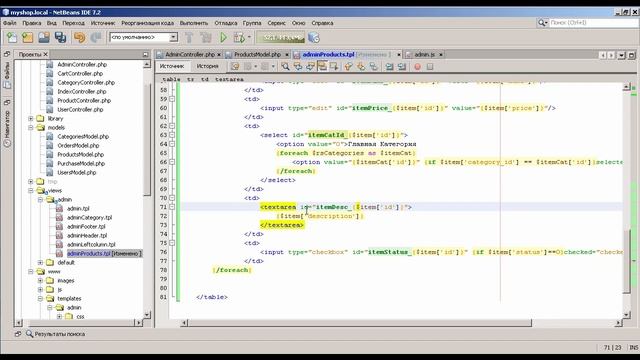Switch to the AdminController.php editor tab
Screen dimensions: 640x360
coord(190,54)
